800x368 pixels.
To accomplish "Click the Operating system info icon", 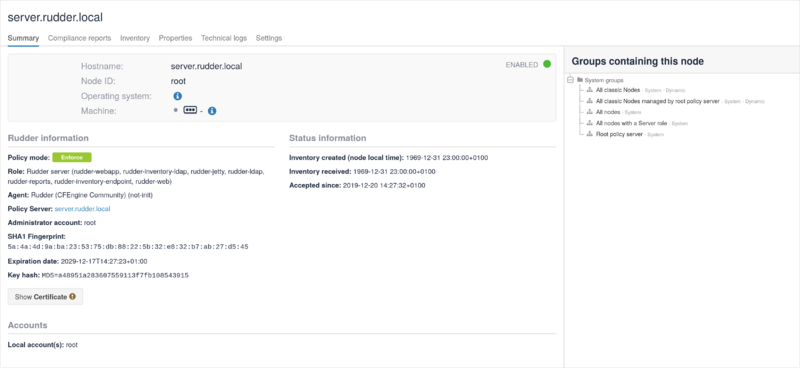I will [178, 96].
